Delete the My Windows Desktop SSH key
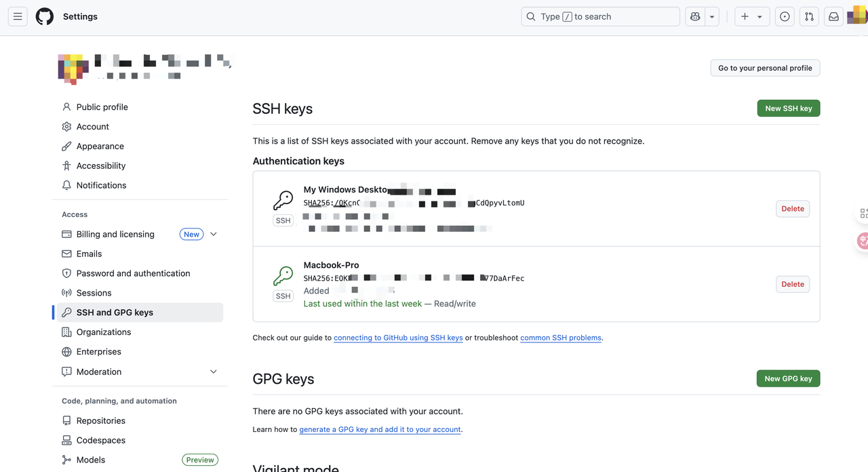 (792, 209)
